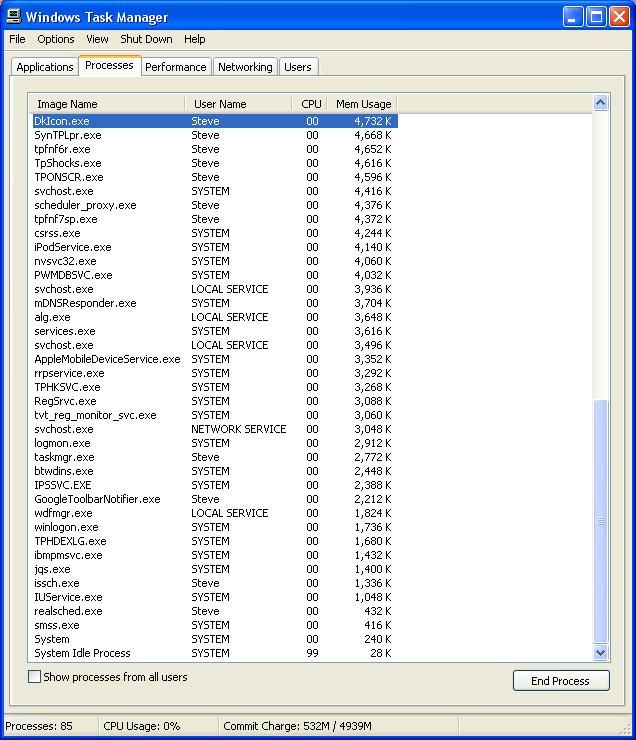Sort by the CPU column header
The height and width of the screenshot is (740, 636).
[310, 104]
